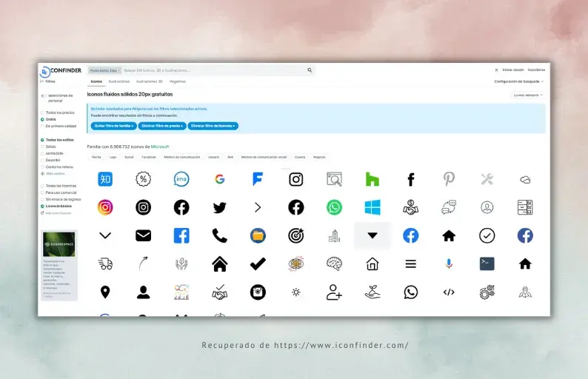Choose De primera calidad filter
Screen dimensions: 588x379
tap(58, 126)
